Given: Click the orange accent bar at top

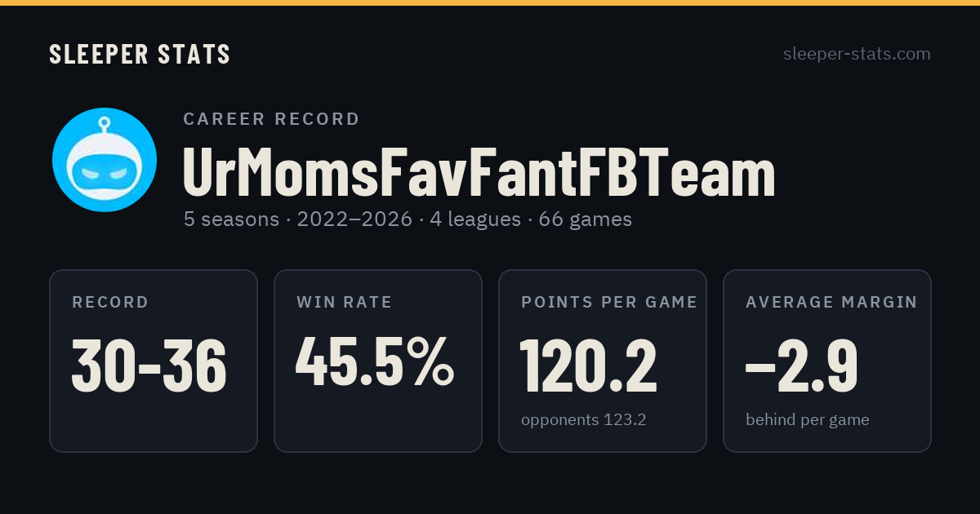Looking at the screenshot, I should (490, 2).
